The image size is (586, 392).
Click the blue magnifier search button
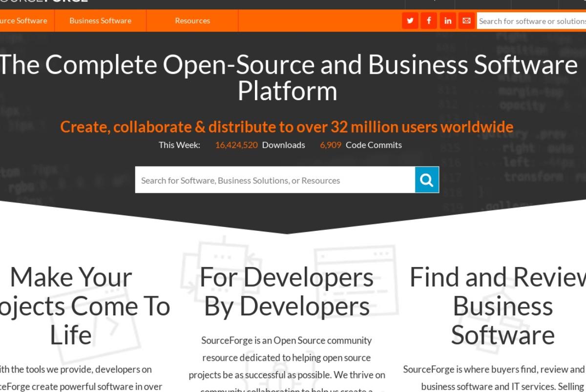427,180
